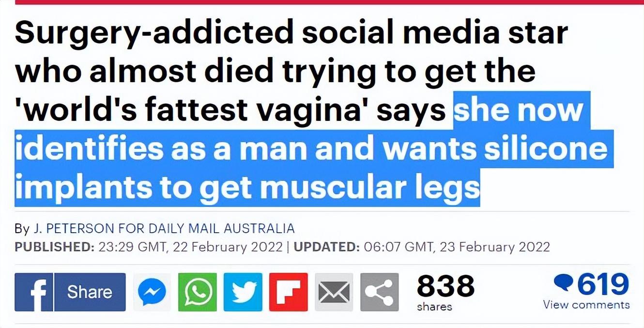Click the 838 shares count

pyautogui.click(x=445, y=285)
